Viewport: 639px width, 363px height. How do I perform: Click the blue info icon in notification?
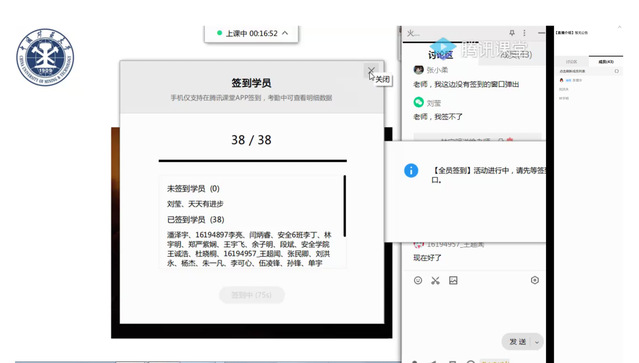click(411, 170)
